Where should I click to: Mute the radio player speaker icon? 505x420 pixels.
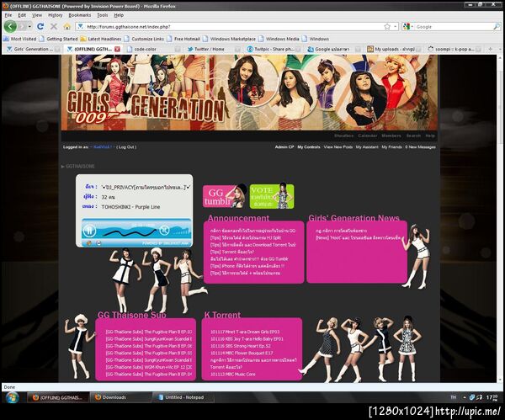click(x=164, y=230)
